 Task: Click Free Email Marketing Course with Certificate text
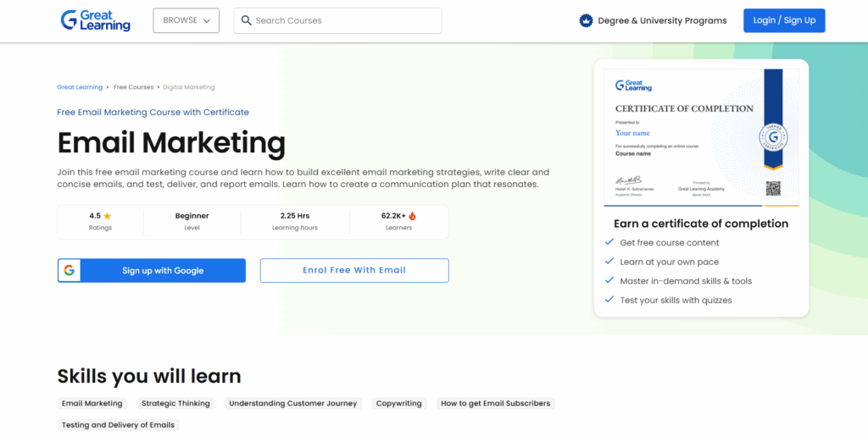tap(153, 113)
